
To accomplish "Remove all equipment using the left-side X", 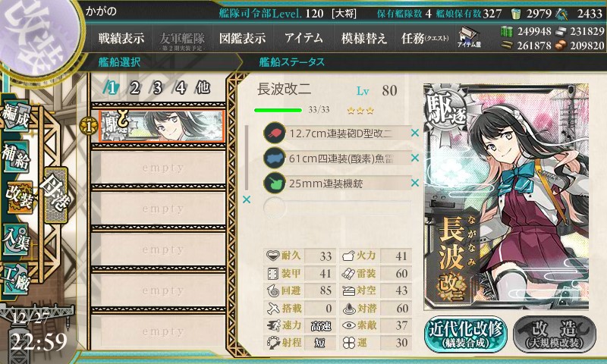I will pos(246,199).
